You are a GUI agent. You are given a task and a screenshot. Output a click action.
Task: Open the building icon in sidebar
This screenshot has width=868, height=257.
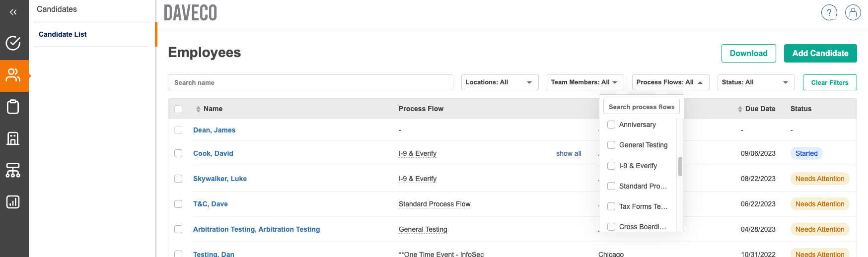pyautogui.click(x=13, y=138)
